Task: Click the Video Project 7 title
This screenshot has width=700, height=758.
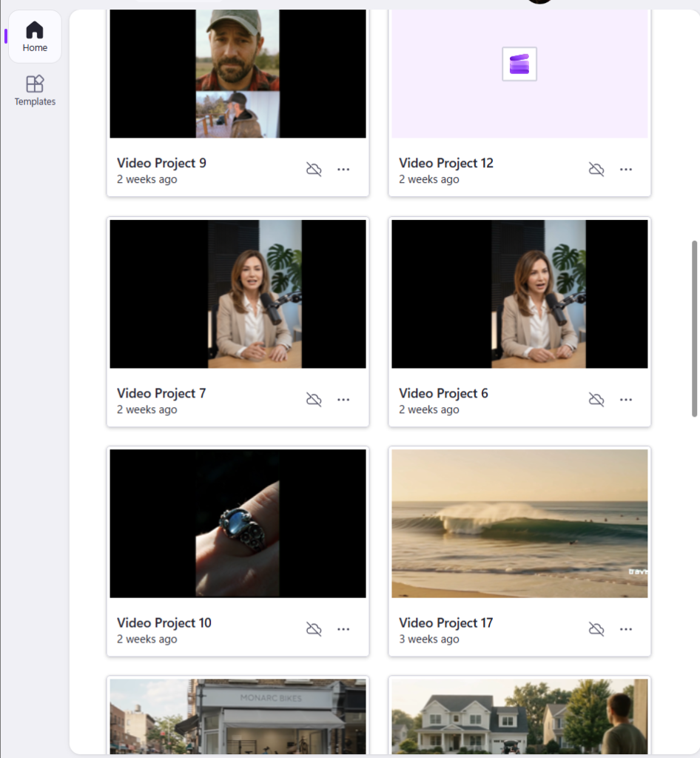Action: click(x=161, y=393)
